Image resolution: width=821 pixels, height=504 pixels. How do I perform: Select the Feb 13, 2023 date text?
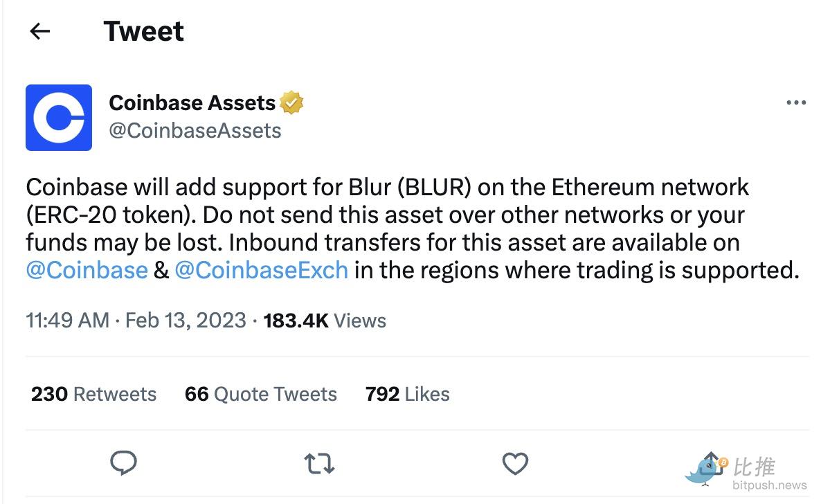tap(186, 320)
